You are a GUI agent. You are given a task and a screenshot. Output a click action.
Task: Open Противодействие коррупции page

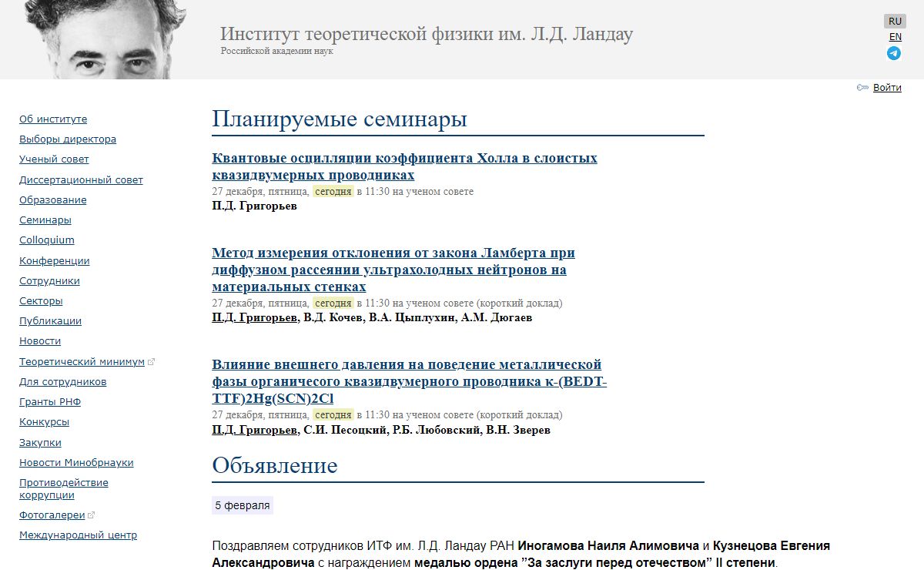point(64,489)
